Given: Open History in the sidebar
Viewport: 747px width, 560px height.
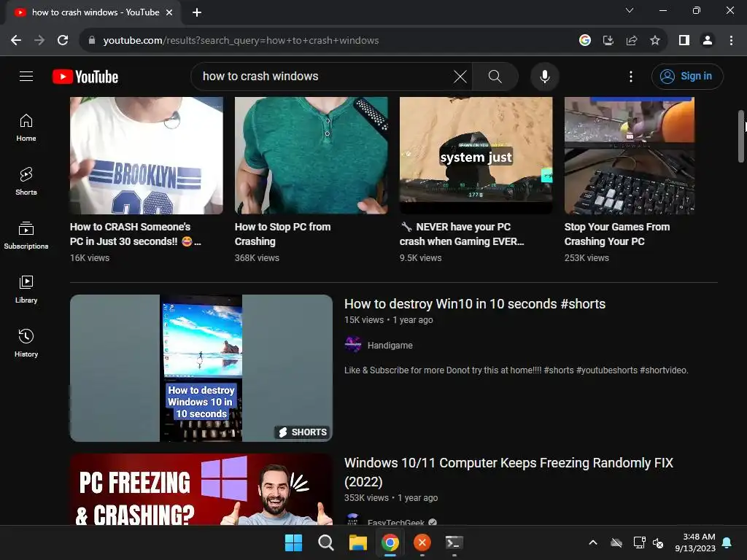Looking at the screenshot, I should [x=26, y=343].
